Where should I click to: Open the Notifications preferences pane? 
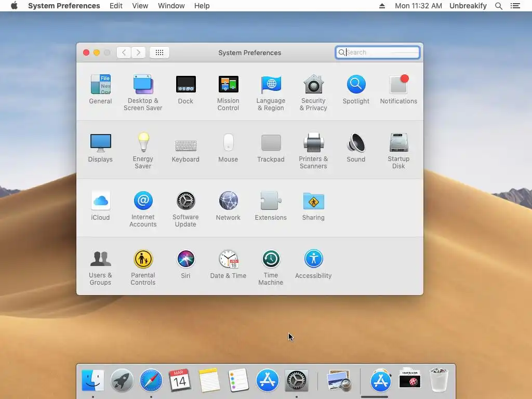[398, 89]
